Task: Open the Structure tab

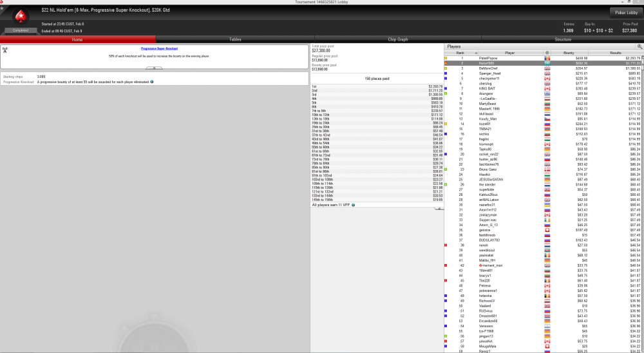Action: coord(562,39)
